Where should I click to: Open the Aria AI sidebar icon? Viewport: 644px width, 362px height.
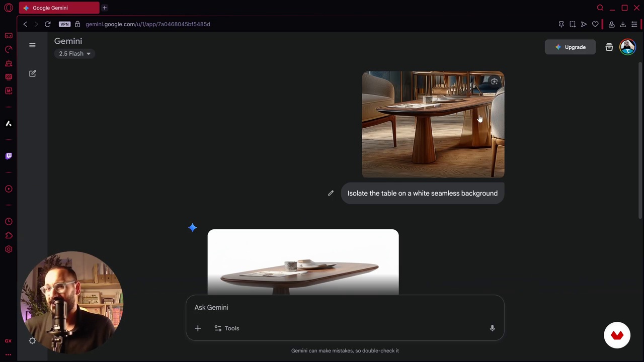coord(9,124)
